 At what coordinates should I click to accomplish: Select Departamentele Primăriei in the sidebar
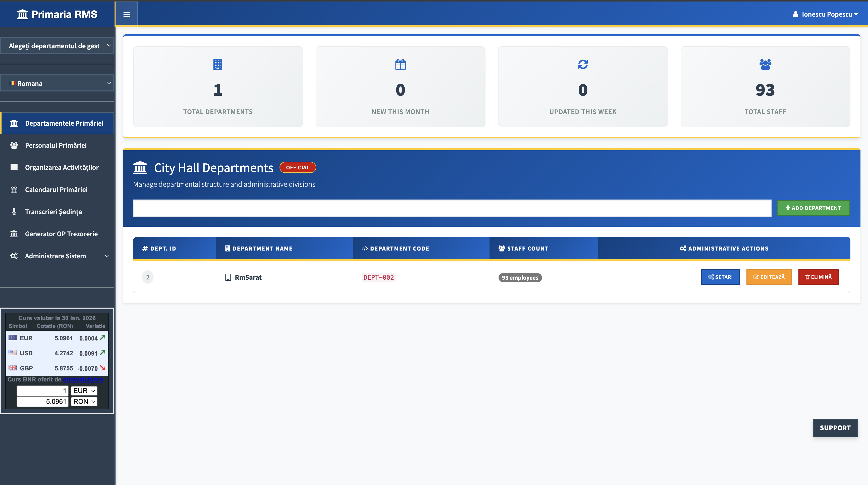click(x=57, y=123)
